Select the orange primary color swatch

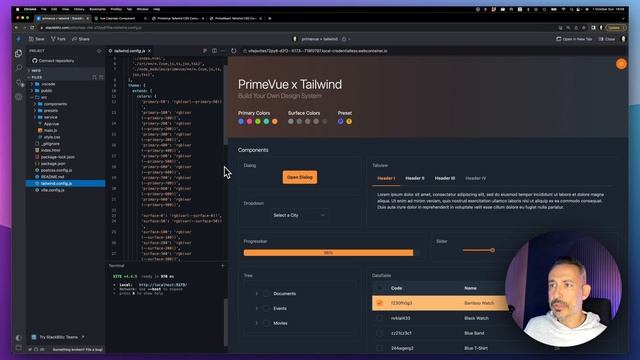click(275, 121)
